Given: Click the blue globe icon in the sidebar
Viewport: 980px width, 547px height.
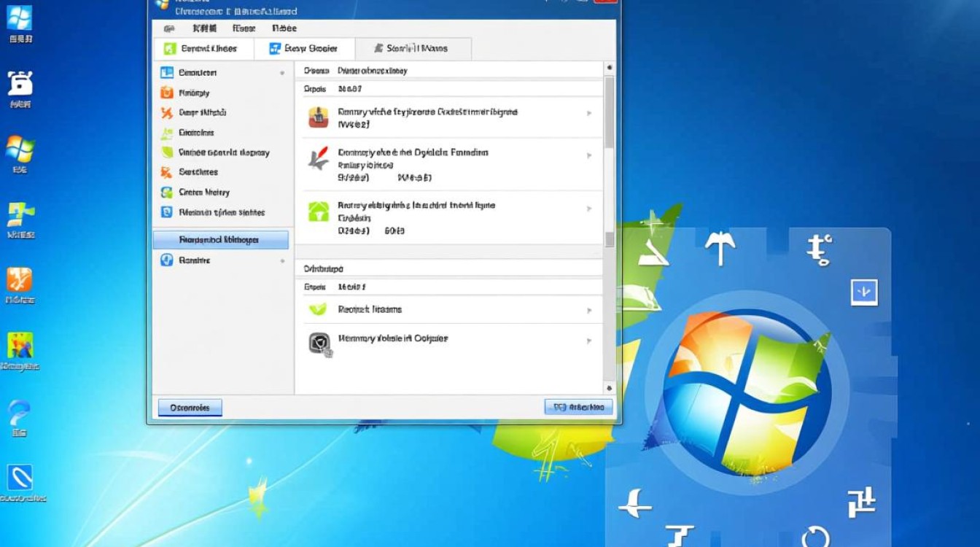Looking at the screenshot, I should click(166, 260).
